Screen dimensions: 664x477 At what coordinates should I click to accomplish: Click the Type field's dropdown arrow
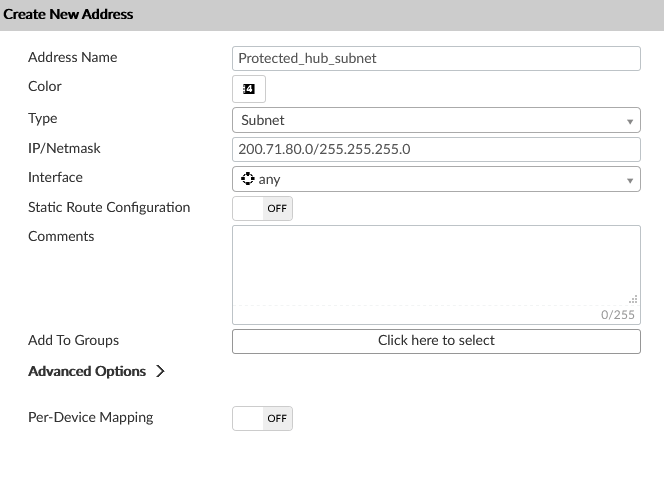[x=630, y=121]
